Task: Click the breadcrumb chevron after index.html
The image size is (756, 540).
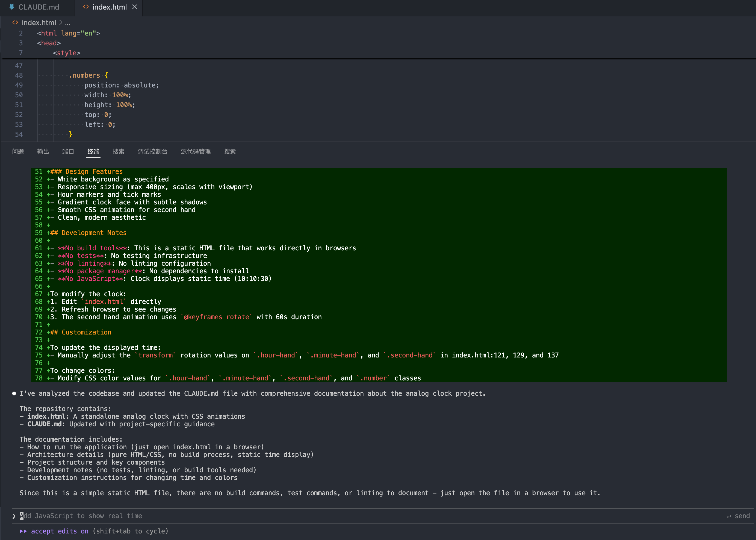Action: [60, 23]
